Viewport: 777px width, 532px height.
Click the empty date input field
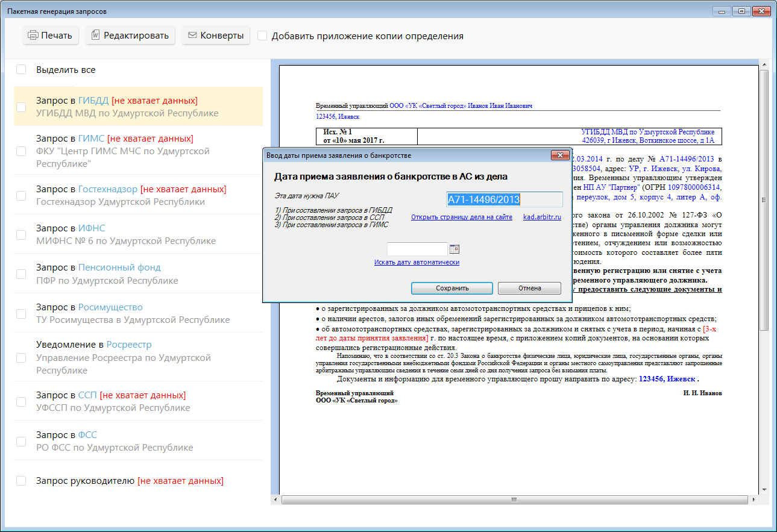(x=417, y=249)
